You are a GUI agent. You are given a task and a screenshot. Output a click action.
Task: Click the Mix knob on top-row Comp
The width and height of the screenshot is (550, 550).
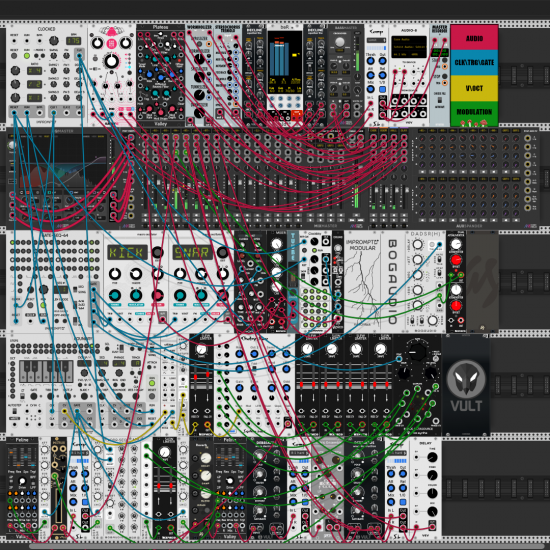coord(371,89)
